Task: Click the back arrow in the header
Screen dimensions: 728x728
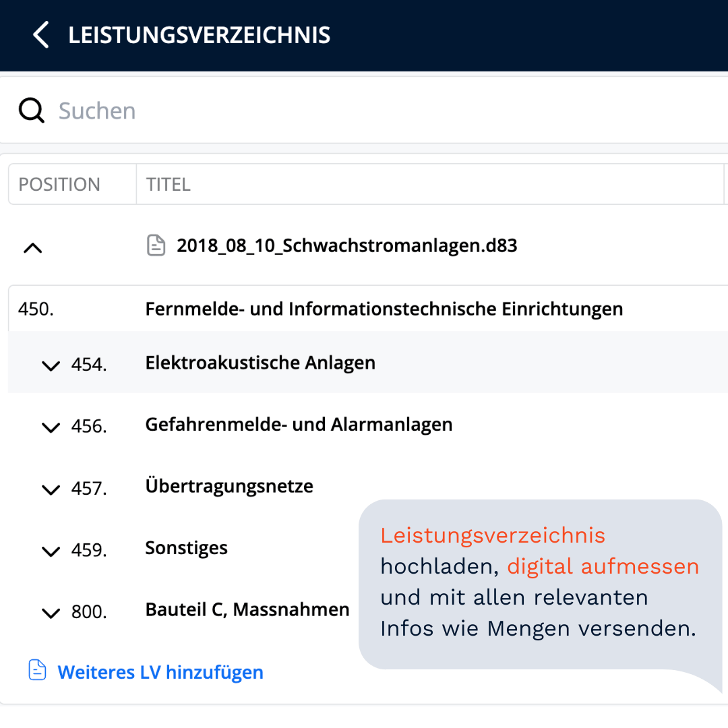Action: [x=40, y=35]
